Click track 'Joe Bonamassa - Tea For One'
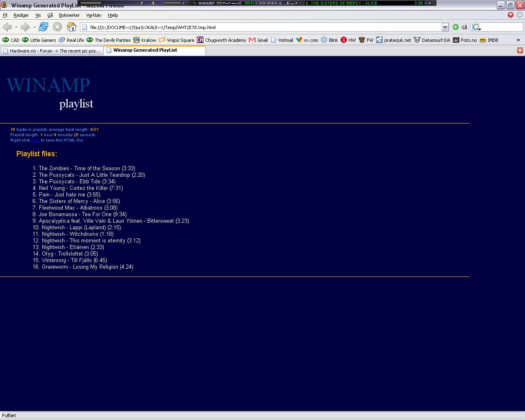This screenshot has width=525, height=420. [x=83, y=215]
